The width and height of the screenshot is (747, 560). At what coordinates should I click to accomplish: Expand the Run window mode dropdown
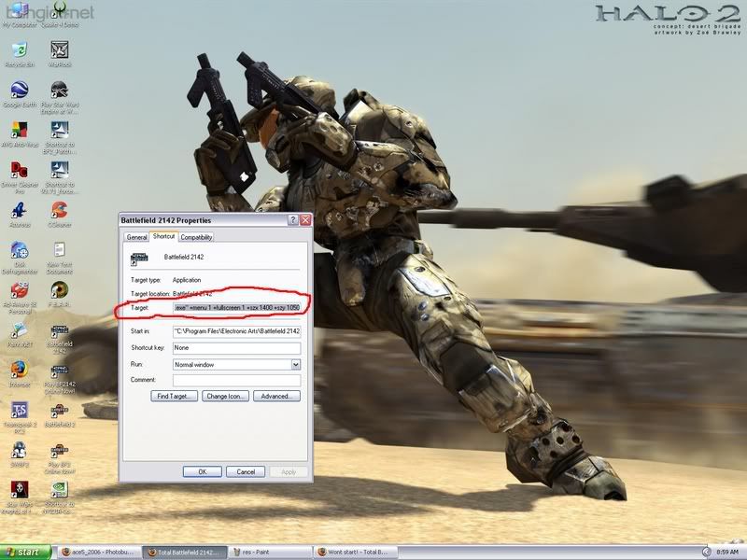294,364
